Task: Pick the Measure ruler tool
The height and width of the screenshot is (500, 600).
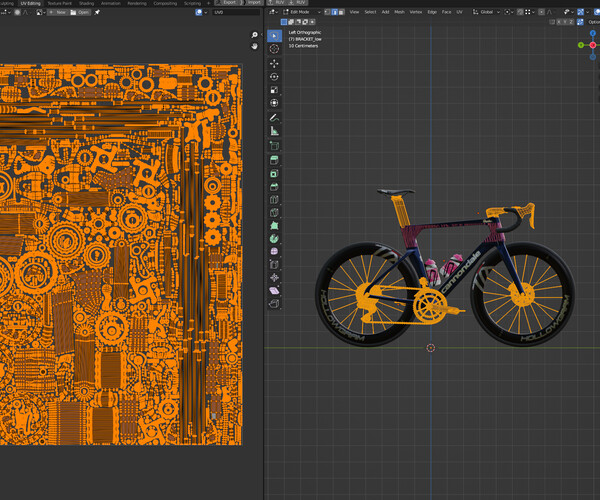Action: click(274, 131)
